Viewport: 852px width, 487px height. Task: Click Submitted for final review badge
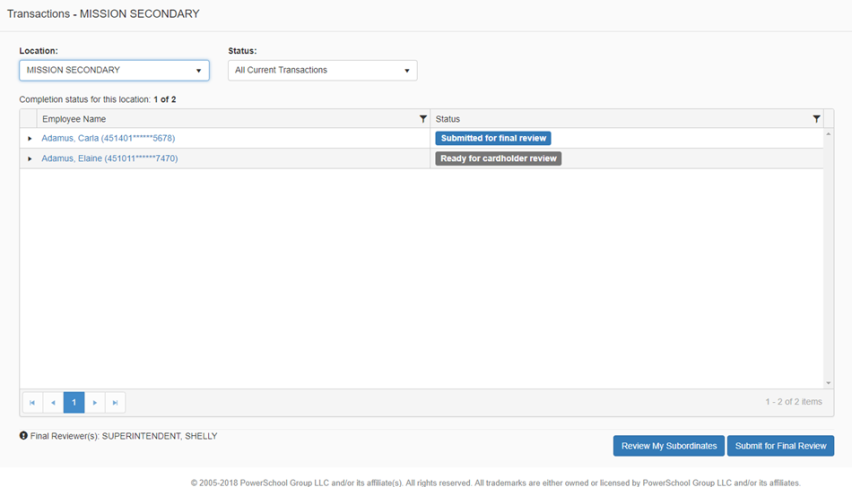tap(493, 138)
